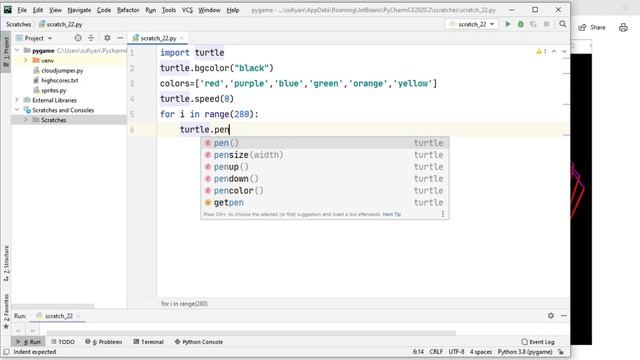Open the Refactor menu

click(128, 10)
